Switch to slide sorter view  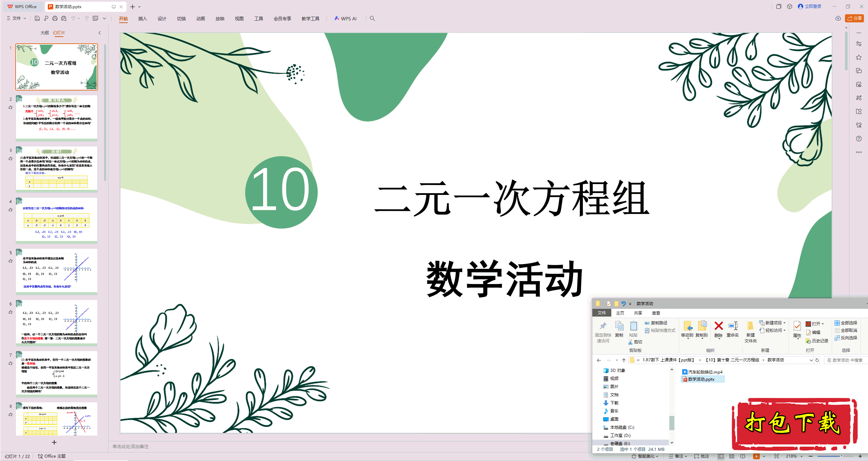732,456
